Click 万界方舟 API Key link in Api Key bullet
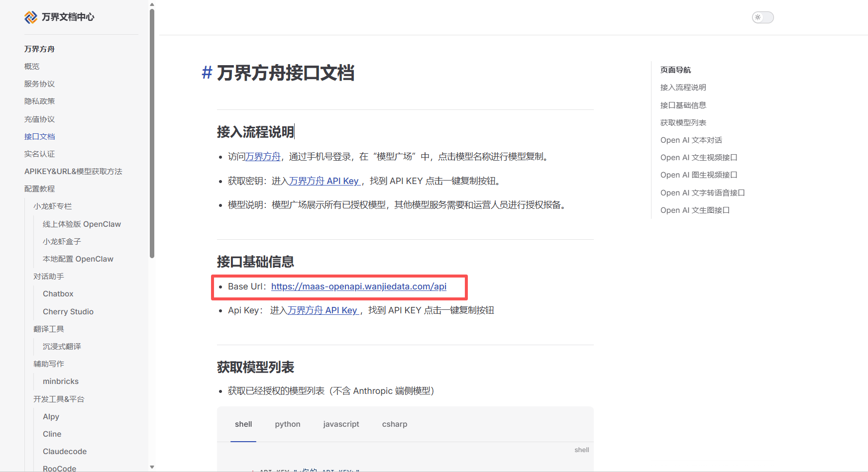The image size is (868, 472). (x=323, y=310)
